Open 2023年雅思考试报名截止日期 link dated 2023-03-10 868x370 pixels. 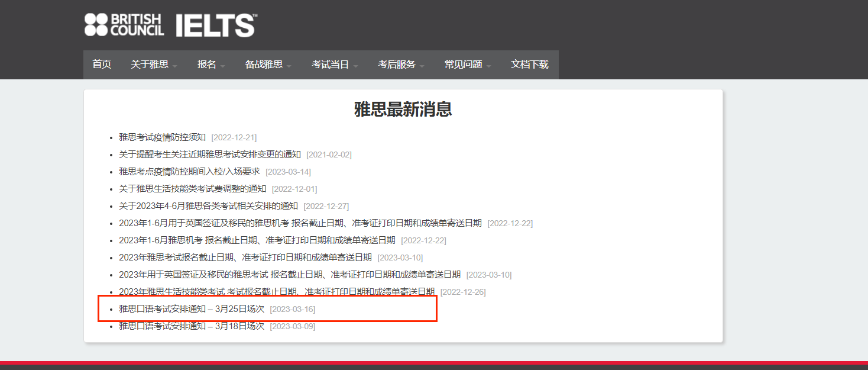(x=245, y=258)
